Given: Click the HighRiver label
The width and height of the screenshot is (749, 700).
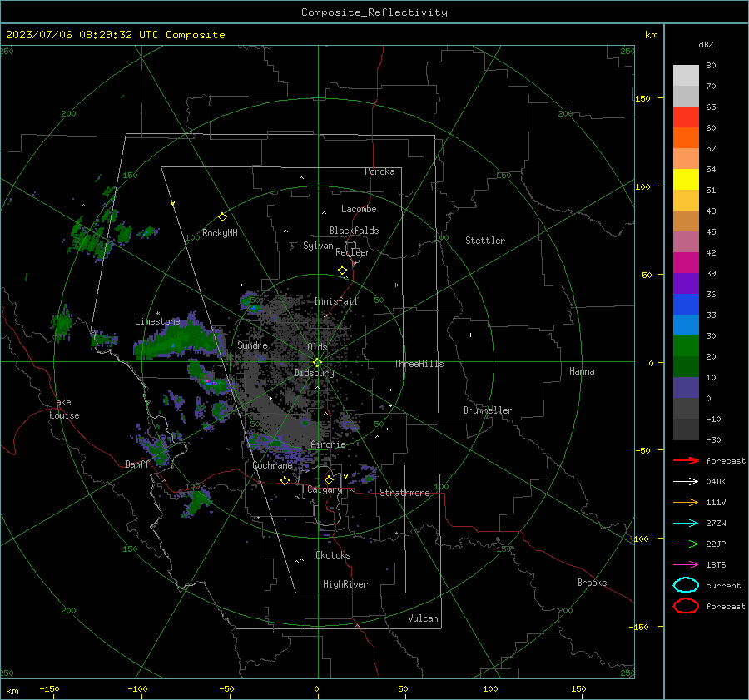Looking at the screenshot, I should (345, 584).
